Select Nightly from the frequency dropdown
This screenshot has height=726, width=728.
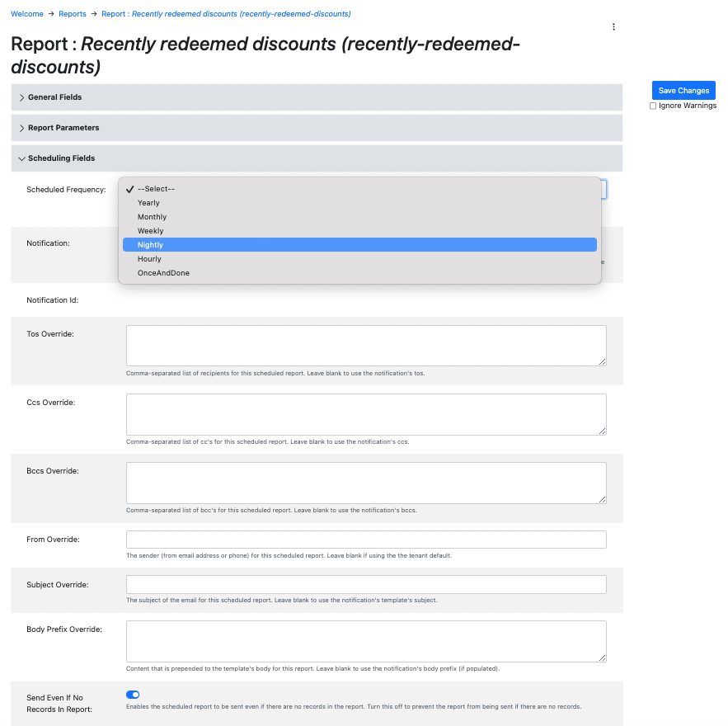pos(359,245)
